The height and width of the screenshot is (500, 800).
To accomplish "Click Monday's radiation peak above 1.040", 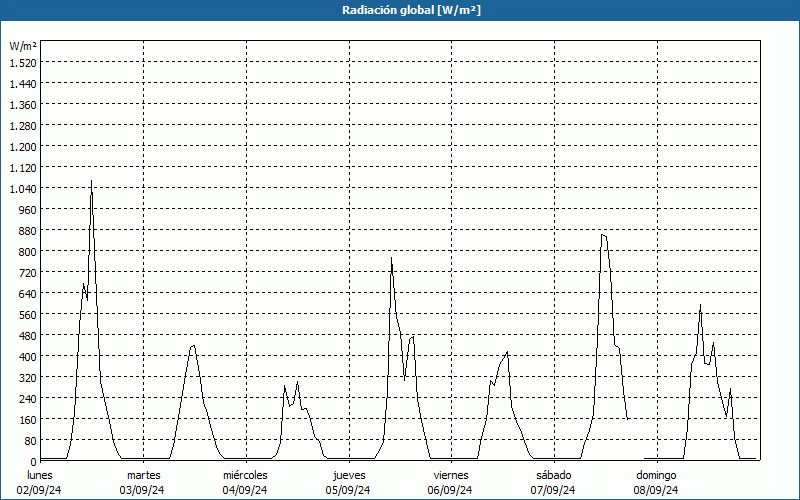I will [x=91, y=182].
